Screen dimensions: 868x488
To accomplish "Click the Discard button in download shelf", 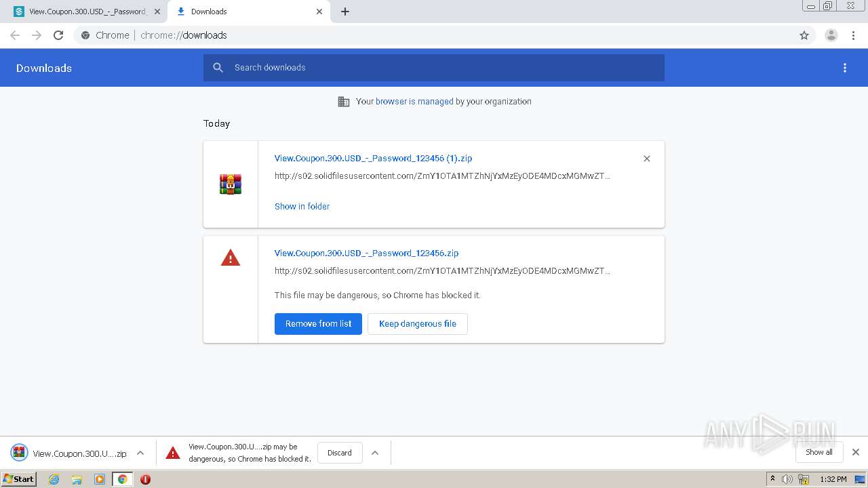I will click(x=340, y=453).
